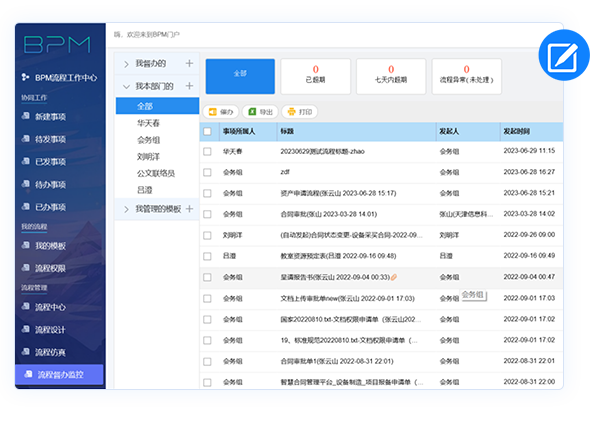Select 公文联络员 in the department tree
Viewport: 605px width, 428px height.
(x=155, y=173)
